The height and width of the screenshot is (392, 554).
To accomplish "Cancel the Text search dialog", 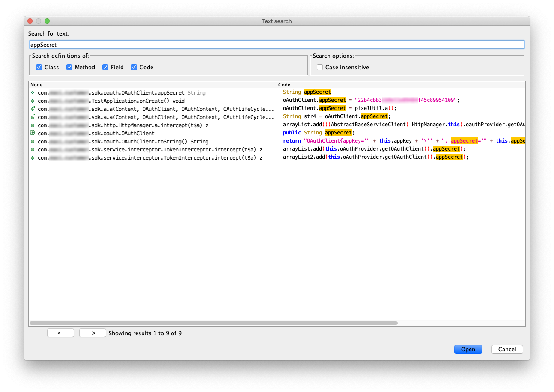I will [507, 350].
